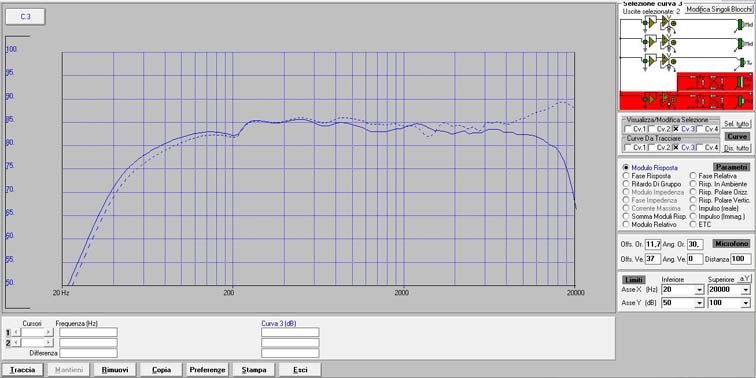Click the Distanza microphone input field
This screenshot has height=378, width=756.
click(x=741, y=259)
